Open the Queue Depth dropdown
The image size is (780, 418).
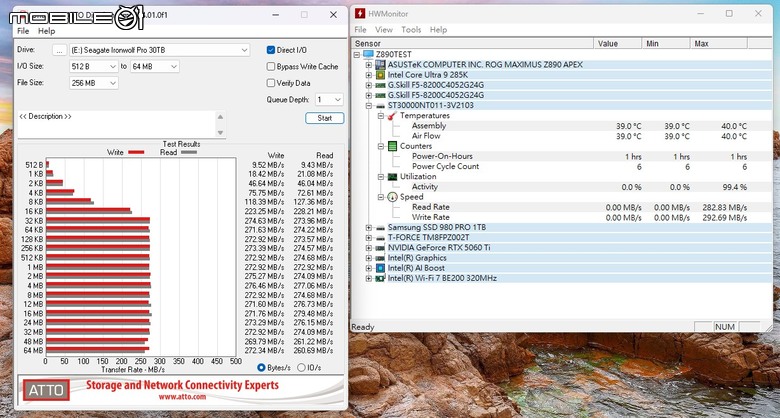pyautogui.click(x=329, y=100)
